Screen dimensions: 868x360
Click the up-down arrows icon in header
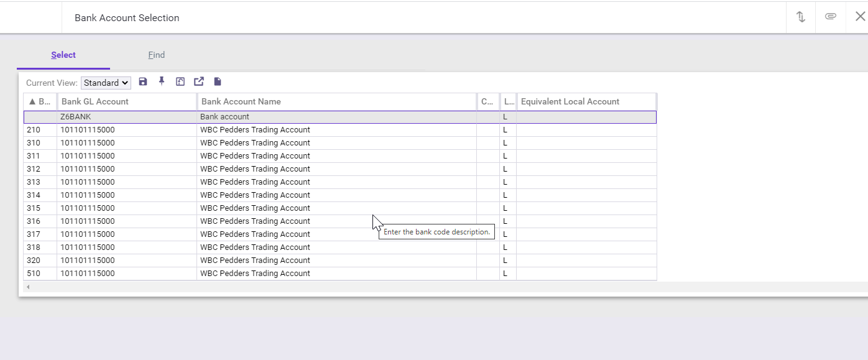point(801,17)
